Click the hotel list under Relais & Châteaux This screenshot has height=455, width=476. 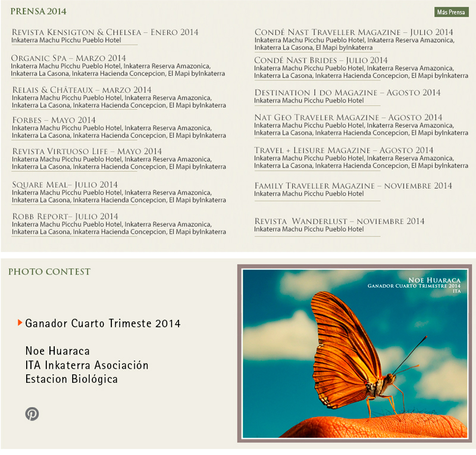pyautogui.click(x=119, y=101)
